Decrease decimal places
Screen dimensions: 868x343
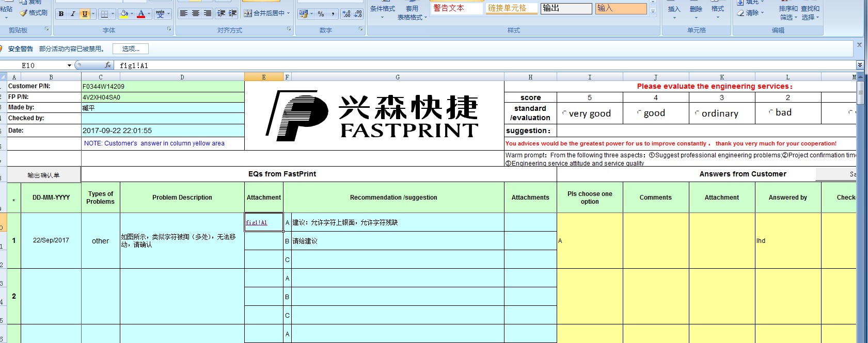click(358, 14)
